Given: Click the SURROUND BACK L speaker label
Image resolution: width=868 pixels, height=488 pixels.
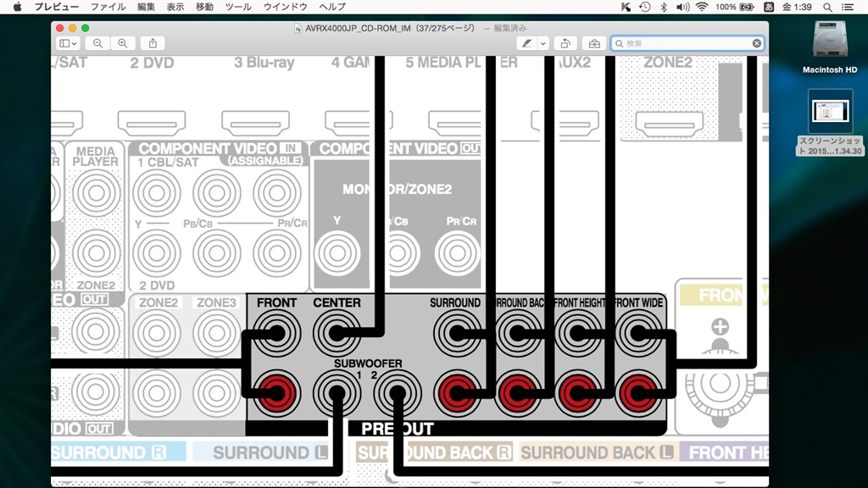Looking at the screenshot, I should (x=597, y=452).
